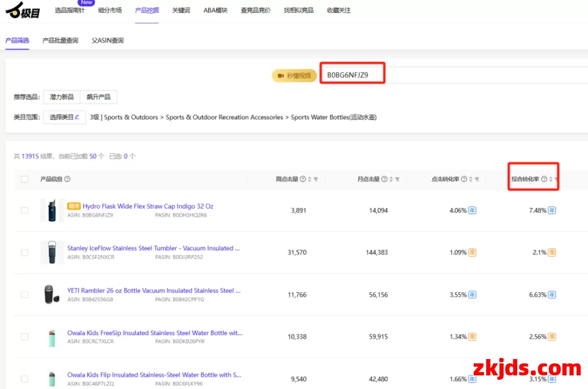The height and width of the screenshot is (389, 588).
Task: Select the 父ASIN查询 sub-tab
Action: 108,40
